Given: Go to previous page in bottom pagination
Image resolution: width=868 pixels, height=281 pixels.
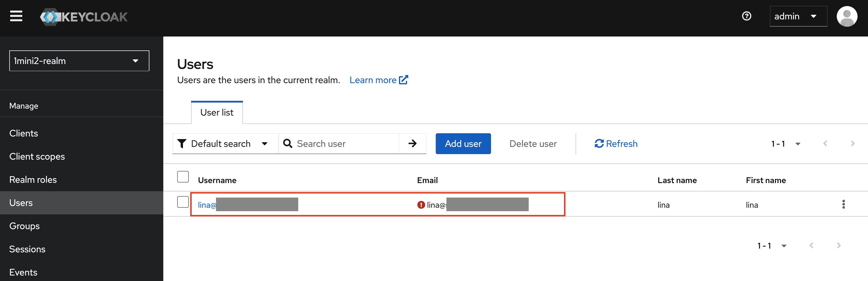Looking at the screenshot, I should tap(811, 246).
